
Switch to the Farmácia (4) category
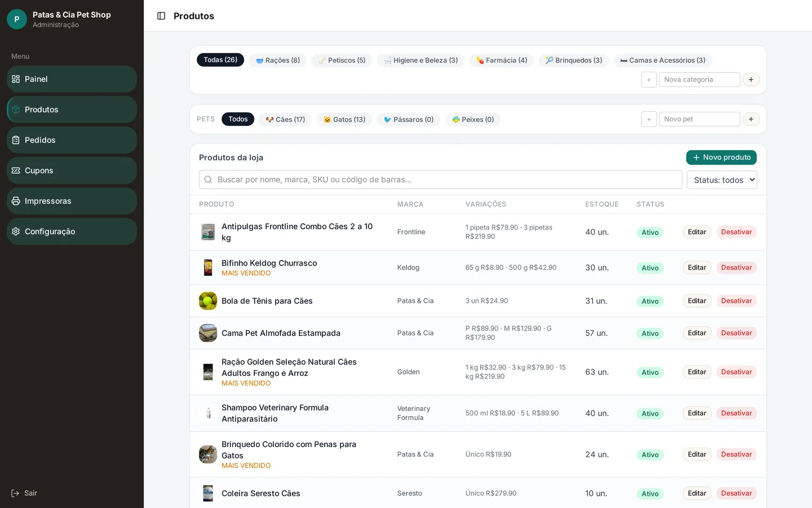(501, 60)
